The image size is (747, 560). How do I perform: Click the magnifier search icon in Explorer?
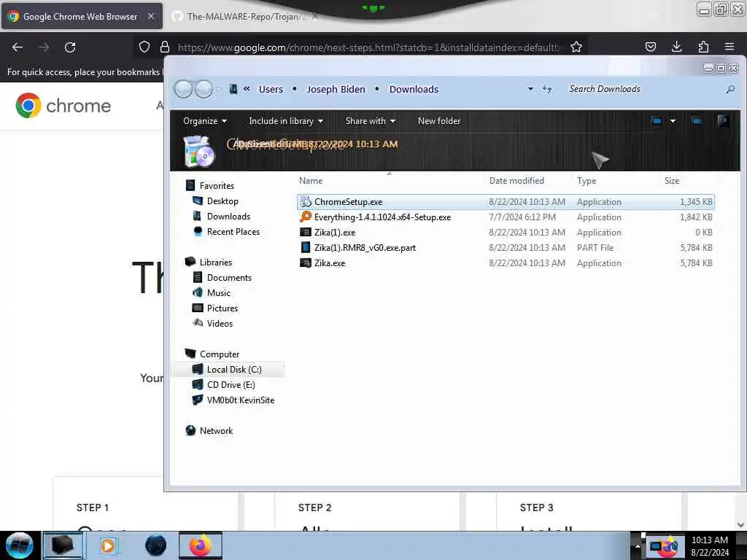[x=729, y=89]
